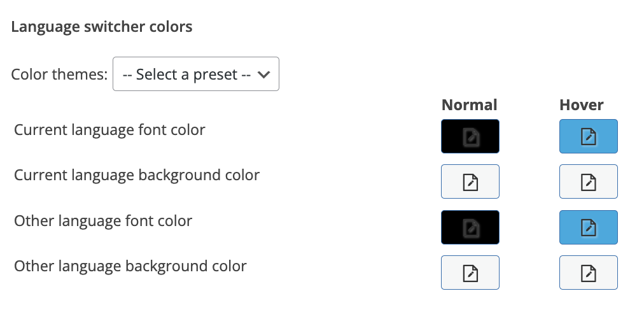This screenshot has width=644, height=312.
Task: Click the Normal column header
Action: 470,105
